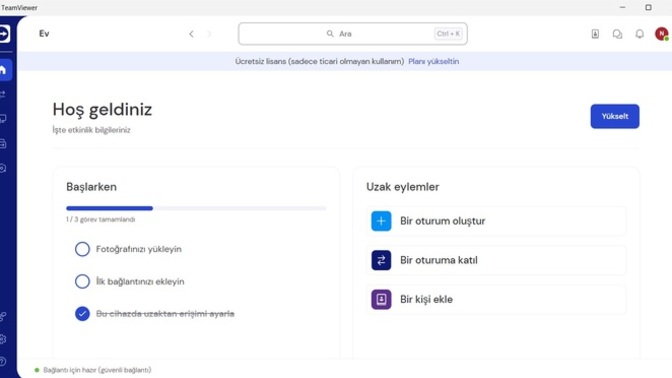This screenshot has height=378, width=672.
Task: Minimize the TeamViewer window
Action: click(x=622, y=7)
